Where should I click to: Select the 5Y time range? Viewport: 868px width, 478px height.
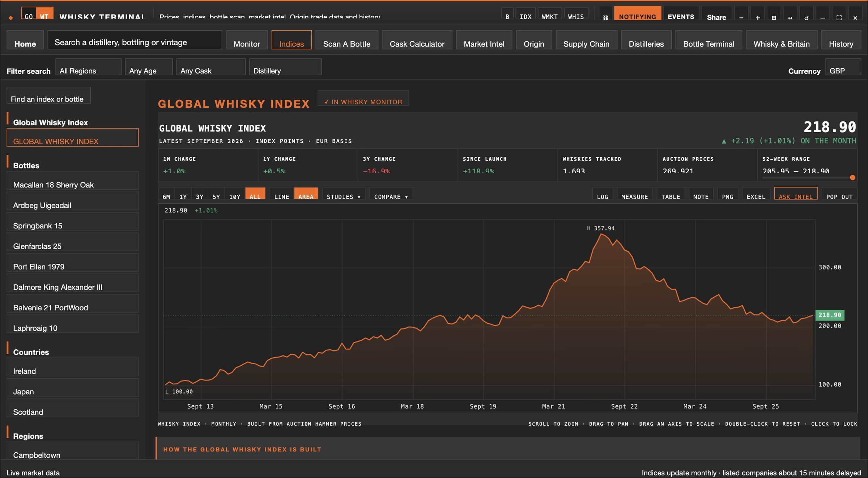(216, 194)
